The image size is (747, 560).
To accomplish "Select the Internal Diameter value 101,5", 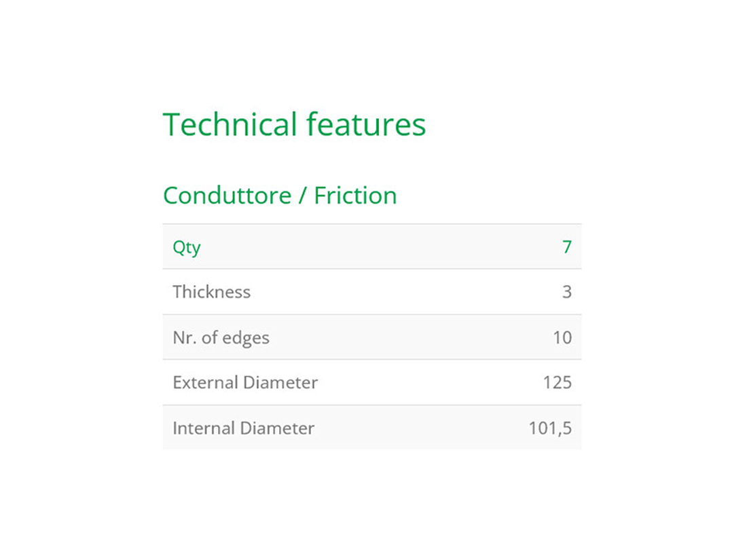I will [550, 428].
